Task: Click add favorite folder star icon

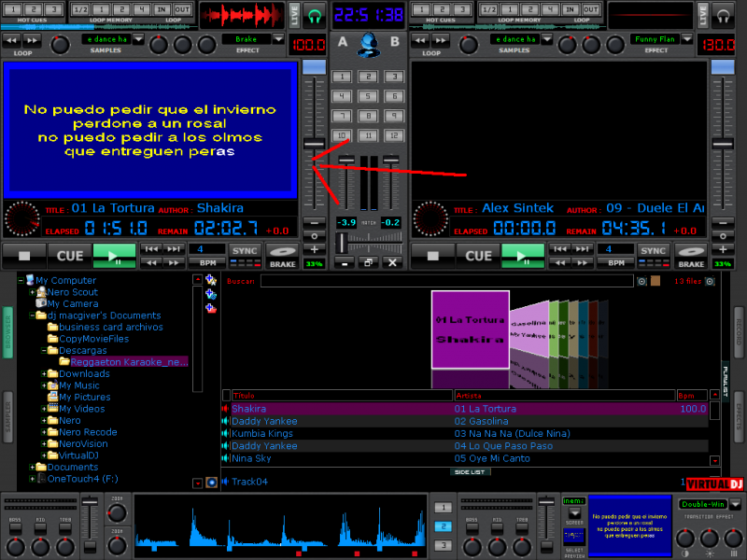Action: point(211,281)
